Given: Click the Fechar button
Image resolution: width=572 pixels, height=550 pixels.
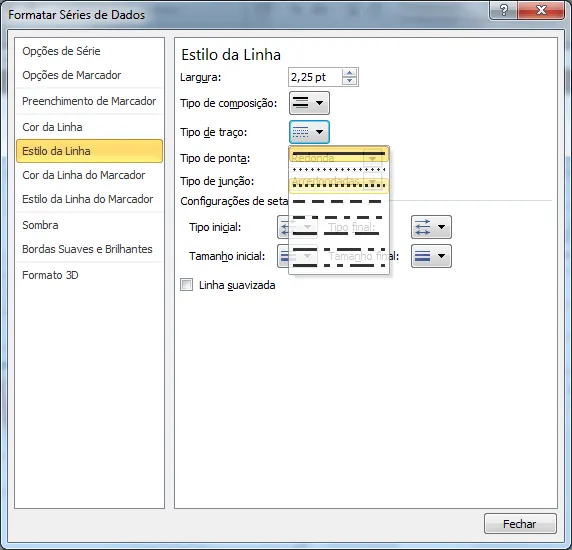Looking at the screenshot, I should tap(520, 524).
